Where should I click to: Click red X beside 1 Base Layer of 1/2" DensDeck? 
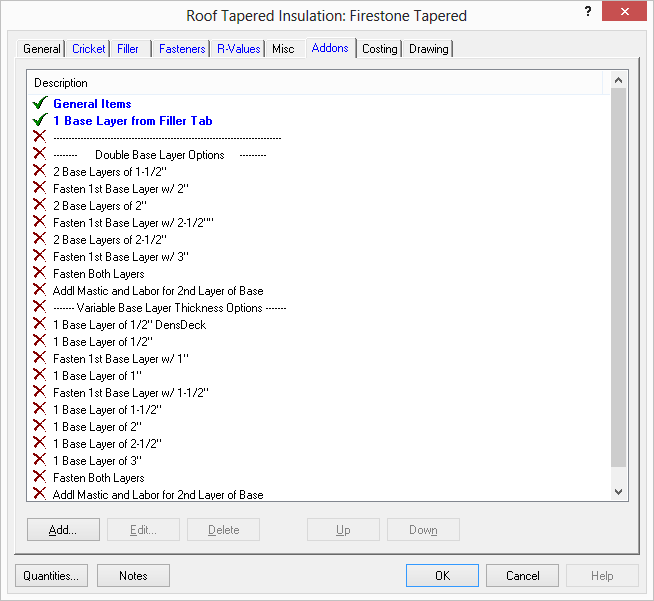(39, 324)
